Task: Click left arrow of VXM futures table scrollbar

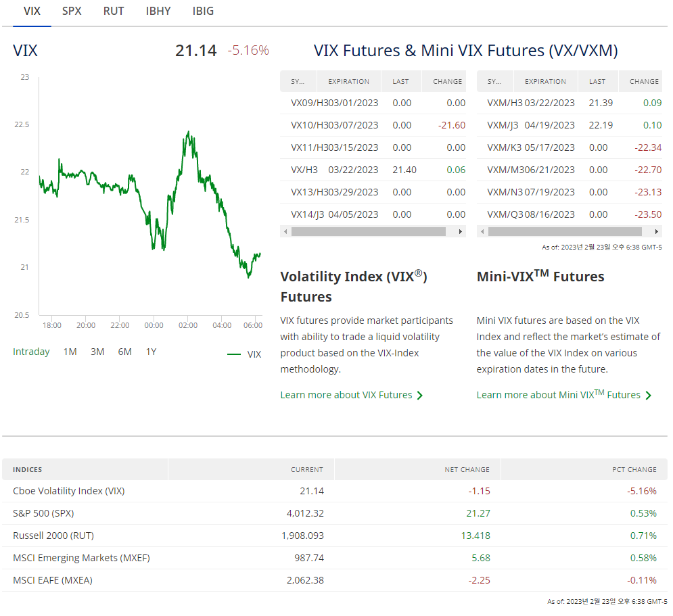Action: (482, 232)
